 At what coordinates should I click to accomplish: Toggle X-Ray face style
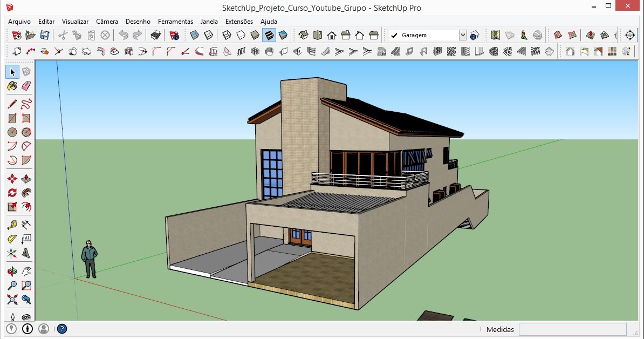point(195,35)
